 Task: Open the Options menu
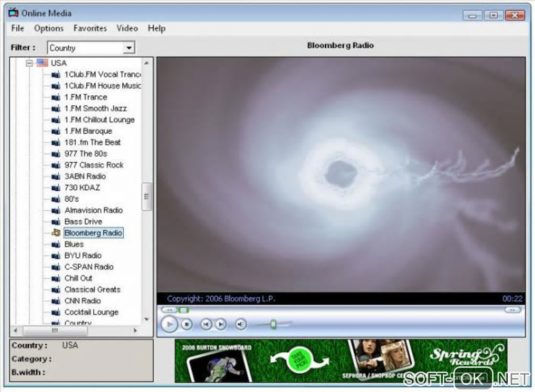pos(48,28)
